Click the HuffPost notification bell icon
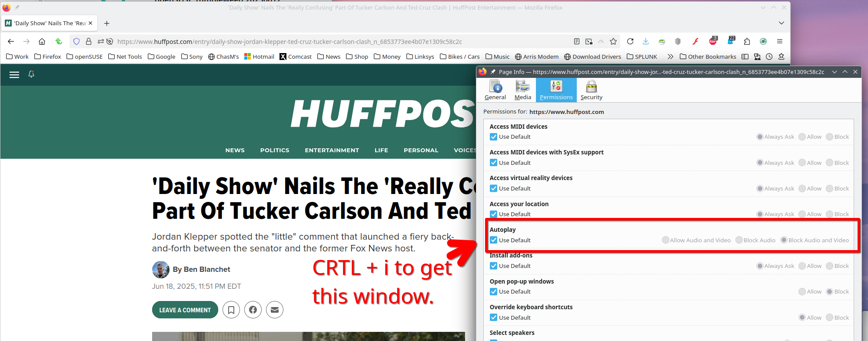 tap(31, 74)
